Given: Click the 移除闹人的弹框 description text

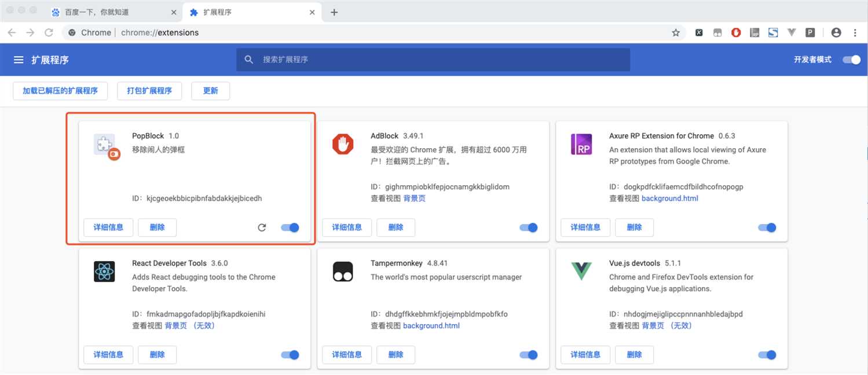Looking at the screenshot, I should coord(158,150).
